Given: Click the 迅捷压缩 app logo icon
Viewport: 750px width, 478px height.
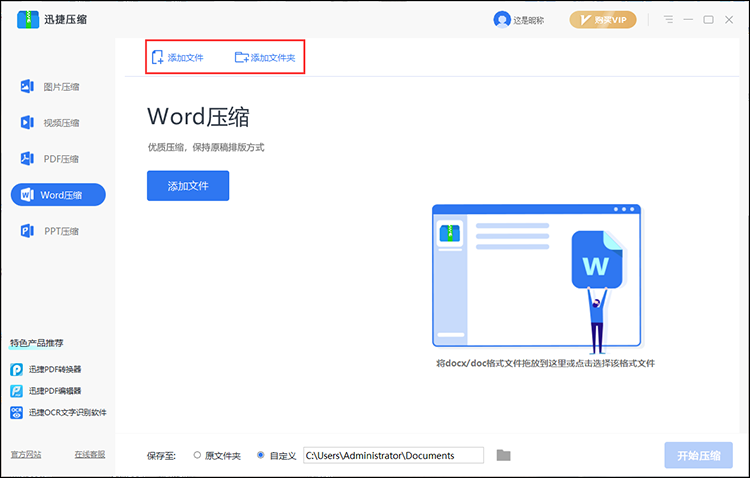Looking at the screenshot, I should coord(28,20).
